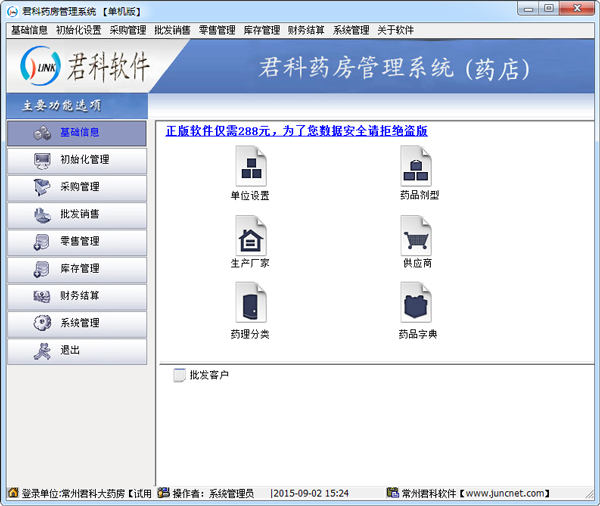Open the 财务结算 menu

(x=307, y=30)
